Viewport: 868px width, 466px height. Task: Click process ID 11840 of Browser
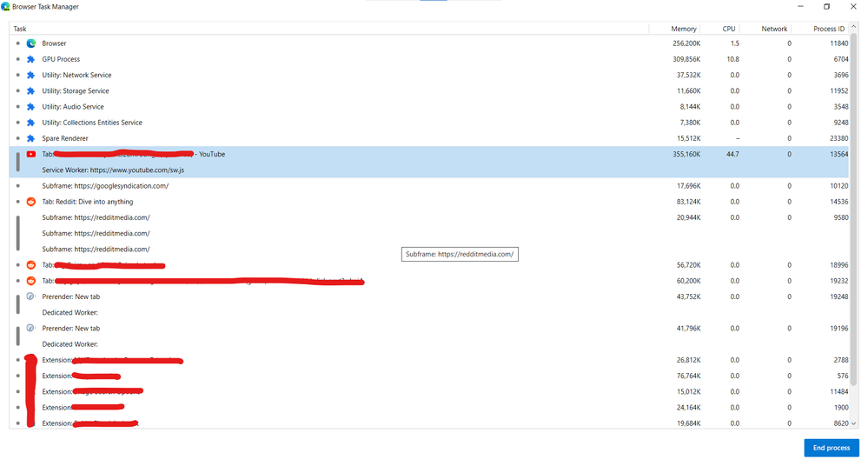838,43
